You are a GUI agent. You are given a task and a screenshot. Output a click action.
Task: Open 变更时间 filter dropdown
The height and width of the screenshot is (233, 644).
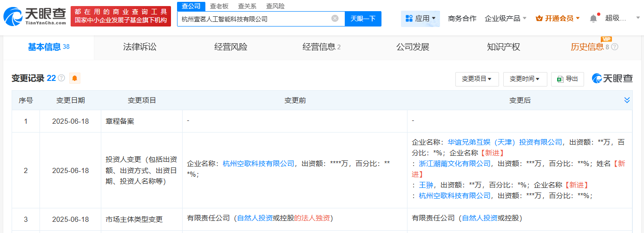[525, 79]
